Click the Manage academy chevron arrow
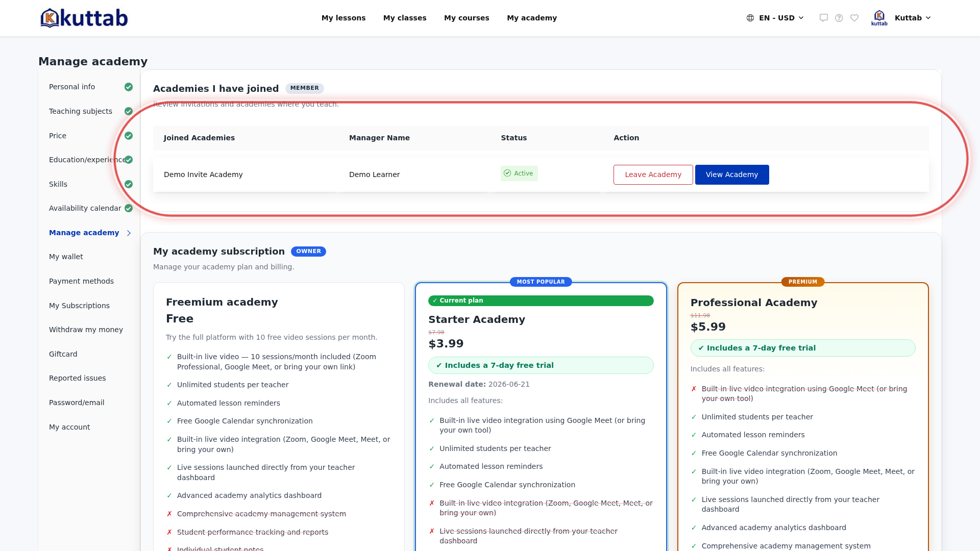 coord(129,233)
